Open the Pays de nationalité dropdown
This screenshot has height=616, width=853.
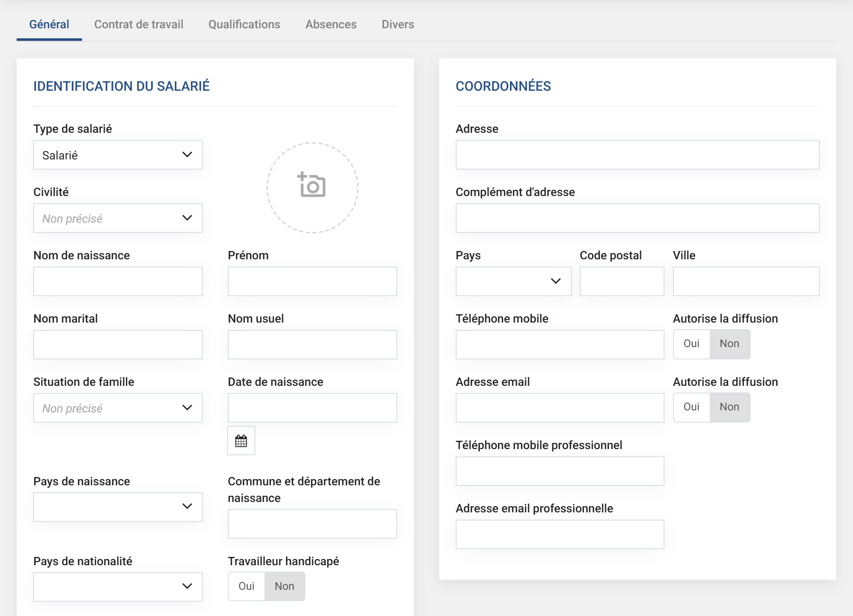(x=118, y=586)
